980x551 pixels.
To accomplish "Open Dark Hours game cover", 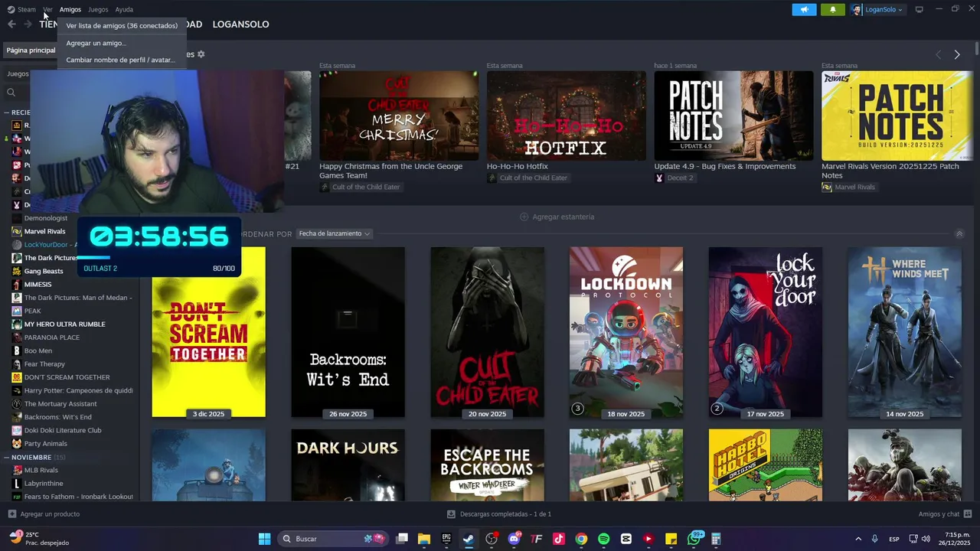I will click(x=348, y=465).
